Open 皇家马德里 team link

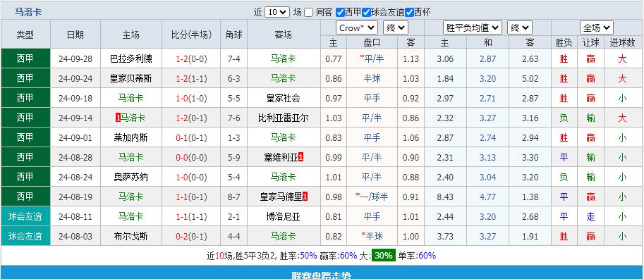coord(281,197)
